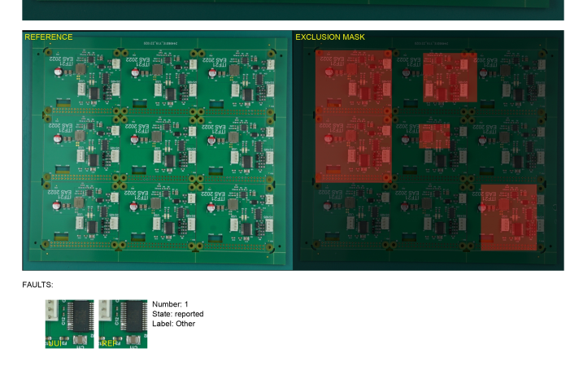Click top-left board in the reference image
The width and height of the screenshot is (570, 392).
(x=81, y=81)
